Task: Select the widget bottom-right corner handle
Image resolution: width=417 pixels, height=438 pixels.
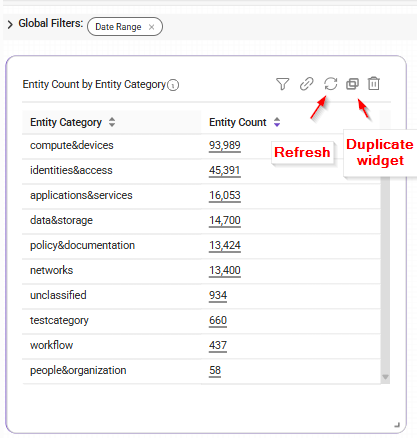Action: [397, 425]
